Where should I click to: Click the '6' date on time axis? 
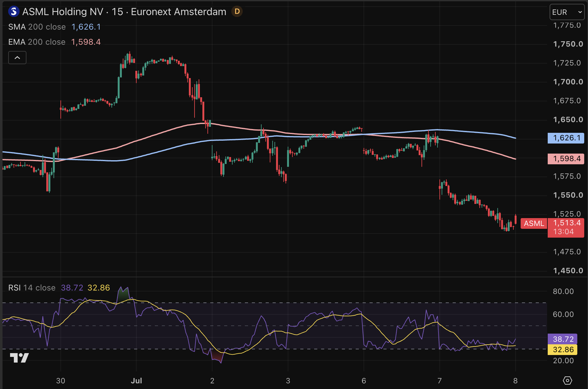(x=364, y=381)
